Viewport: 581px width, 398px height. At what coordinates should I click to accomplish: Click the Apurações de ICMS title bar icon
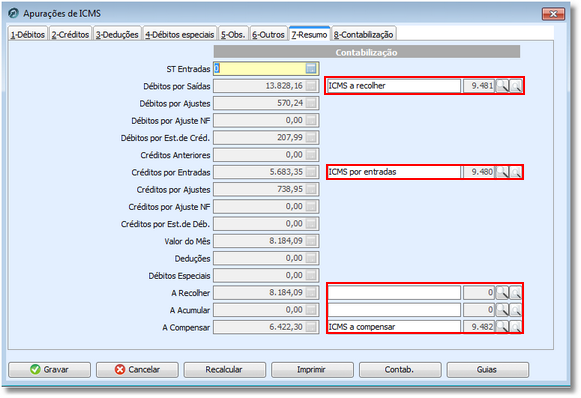tap(13, 13)
